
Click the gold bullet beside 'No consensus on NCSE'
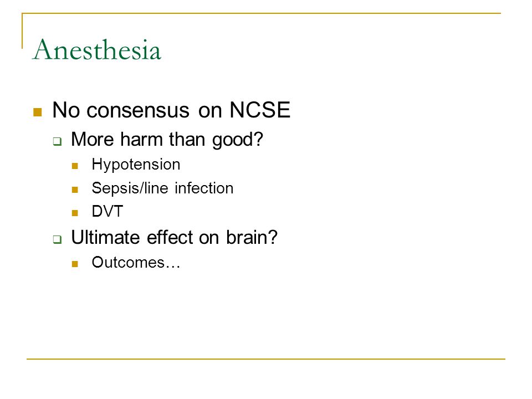(x=37, y=112)
